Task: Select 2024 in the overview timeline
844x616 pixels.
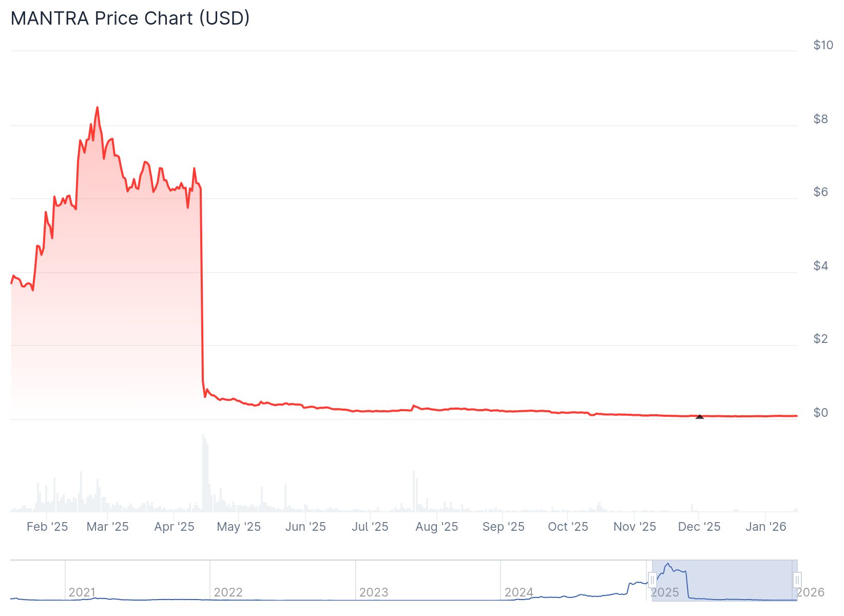Action: click(x=519, y=592)
